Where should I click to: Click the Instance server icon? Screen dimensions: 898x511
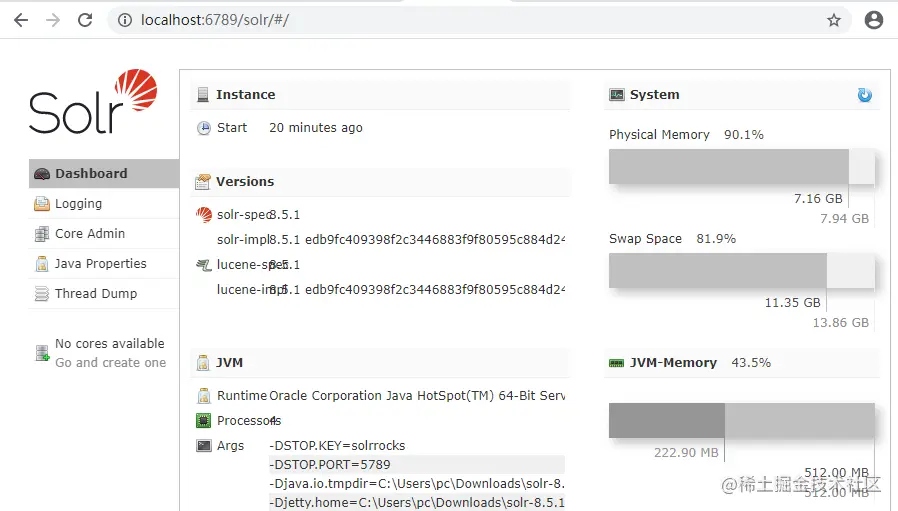pos(203,95)
